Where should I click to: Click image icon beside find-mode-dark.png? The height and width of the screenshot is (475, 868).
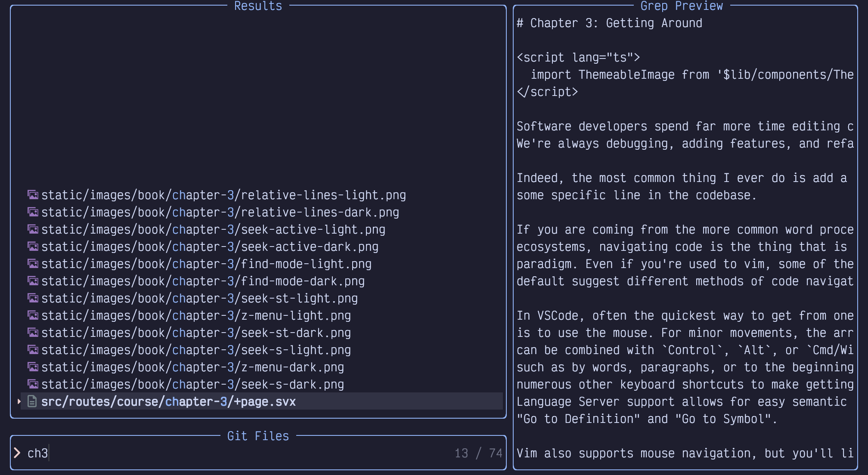(33, 281)
